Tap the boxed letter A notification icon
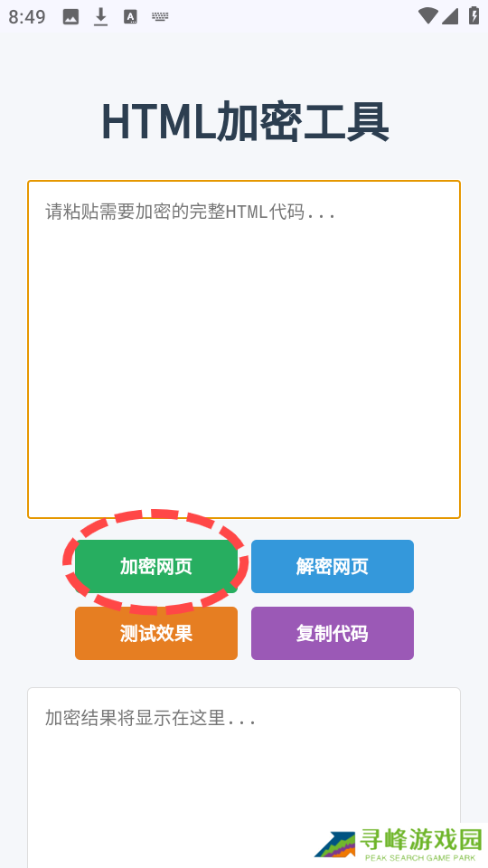This screenshot has height=868, width=488. pos(130,17)
